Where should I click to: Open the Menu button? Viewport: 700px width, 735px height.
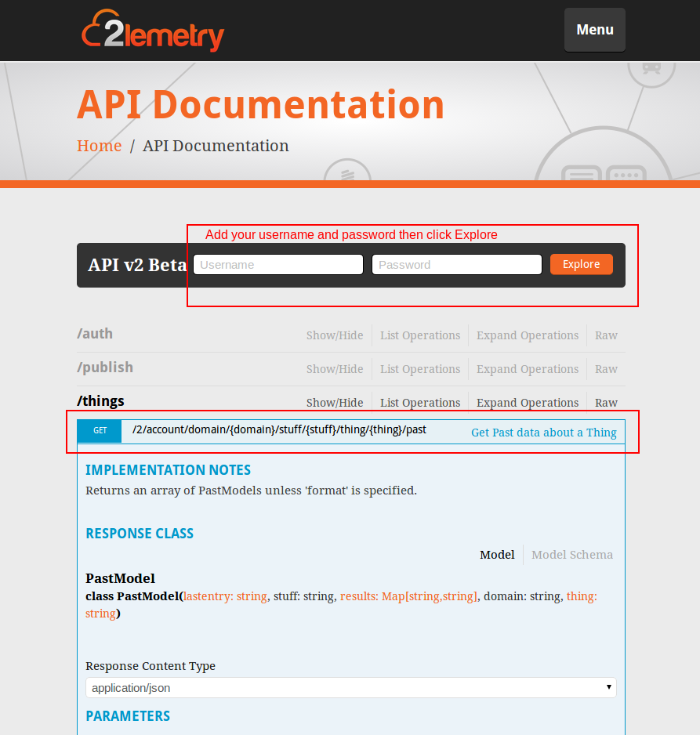point(594,30)
